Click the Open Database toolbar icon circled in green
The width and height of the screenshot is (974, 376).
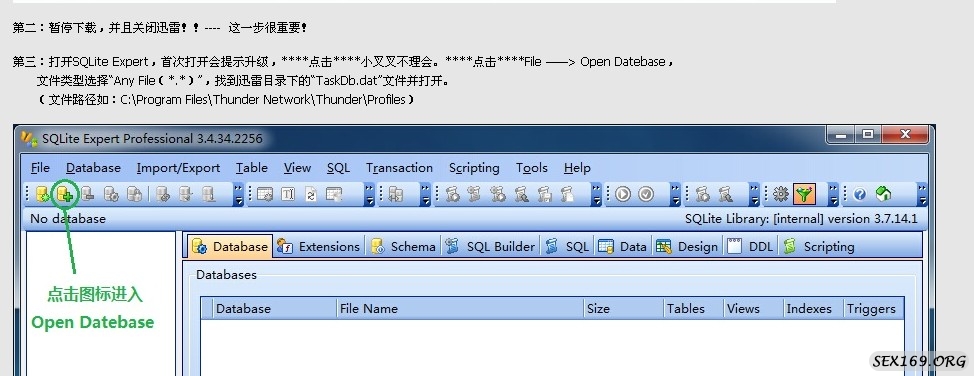click(65, 195)
